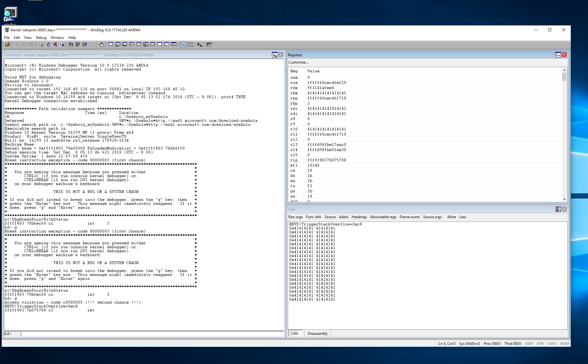Open the Scratch Pad via toolbar icon

(x=160, y=45)
